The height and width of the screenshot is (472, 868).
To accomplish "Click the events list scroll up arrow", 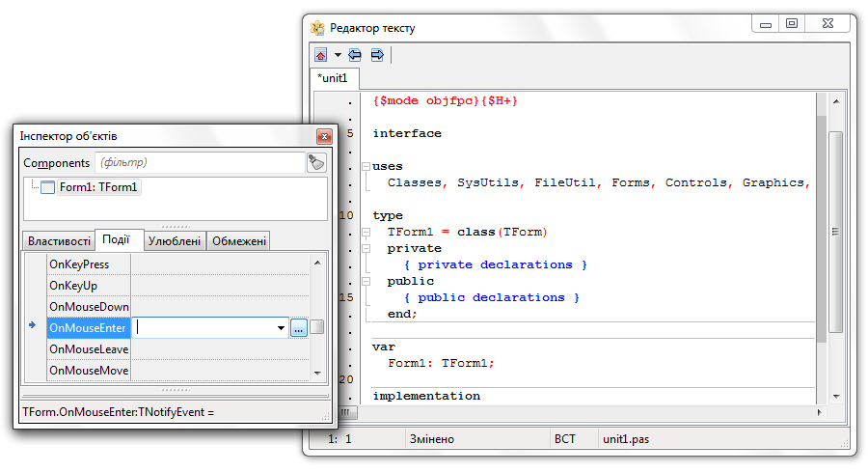I will click(x=317, y=263).
